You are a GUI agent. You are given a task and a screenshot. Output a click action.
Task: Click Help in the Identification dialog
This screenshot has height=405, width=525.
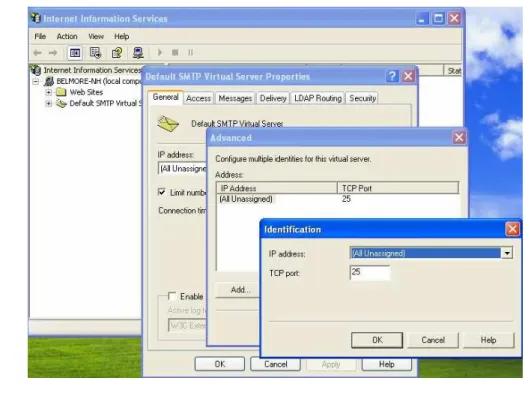[x=489, y=340]
